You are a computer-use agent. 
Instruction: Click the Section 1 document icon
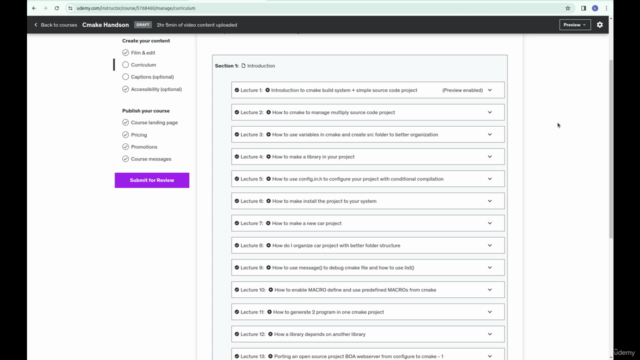point(243,66)
